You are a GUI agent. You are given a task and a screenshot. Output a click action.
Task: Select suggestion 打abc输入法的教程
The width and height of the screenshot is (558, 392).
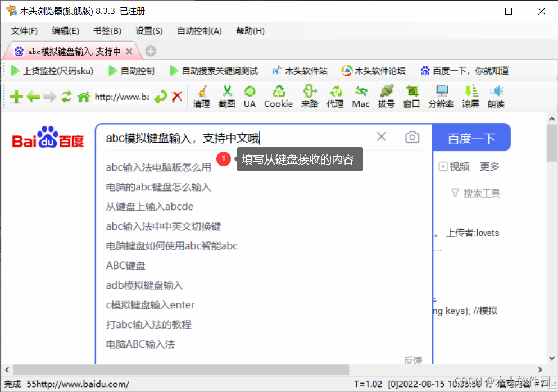coord(148,325)
